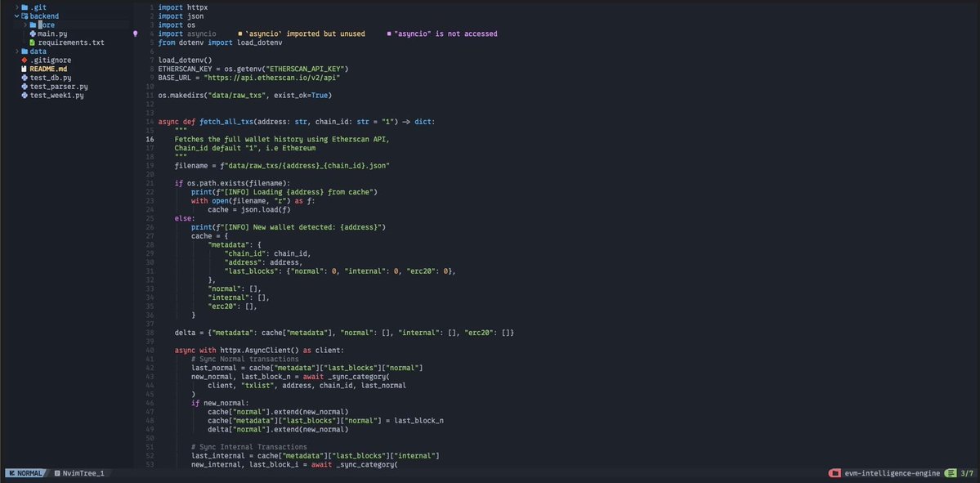Collapse the backend folder chevron

tap(17, 16)
